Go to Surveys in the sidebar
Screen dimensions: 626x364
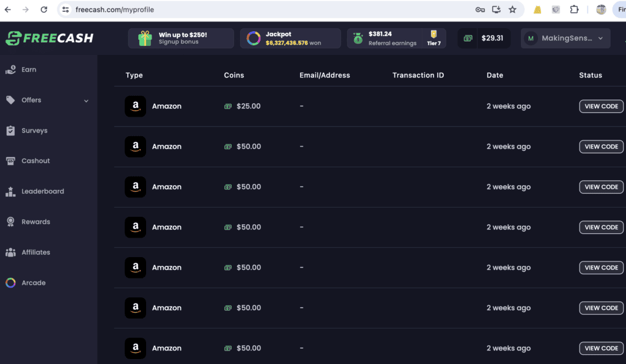[x=34, y=131]
